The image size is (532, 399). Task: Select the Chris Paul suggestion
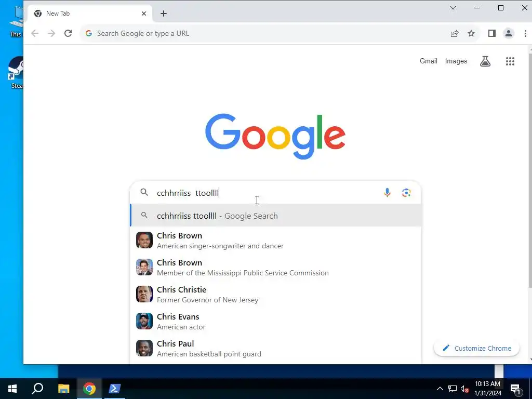click(x=276, y=349)
